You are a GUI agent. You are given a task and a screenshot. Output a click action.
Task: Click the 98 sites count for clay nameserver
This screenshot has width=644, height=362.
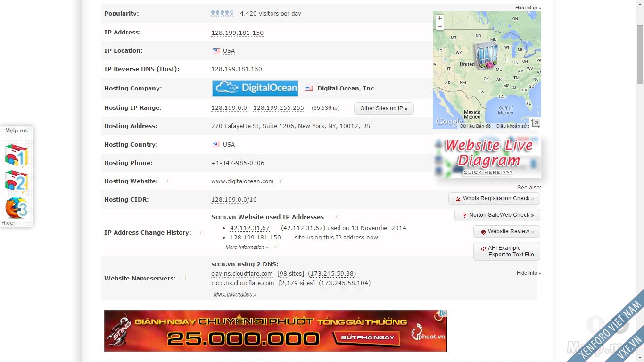(x=282, y=274)
